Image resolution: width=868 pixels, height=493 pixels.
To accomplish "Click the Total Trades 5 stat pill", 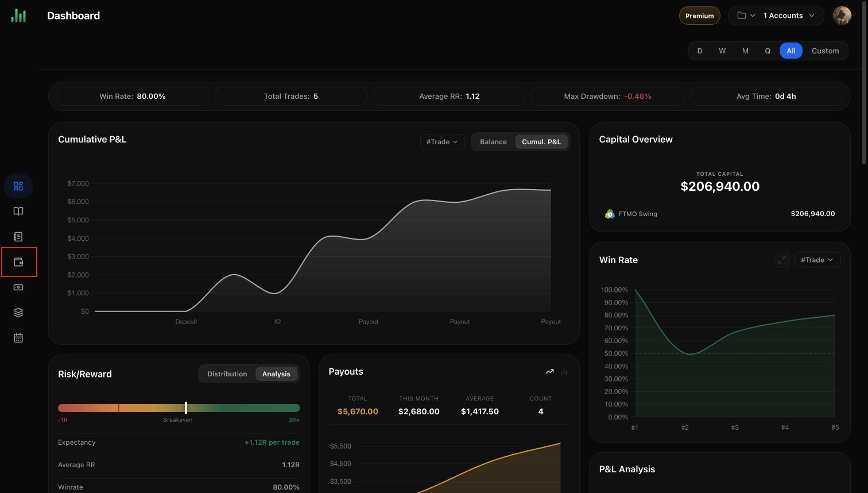I will pos(291,97).
